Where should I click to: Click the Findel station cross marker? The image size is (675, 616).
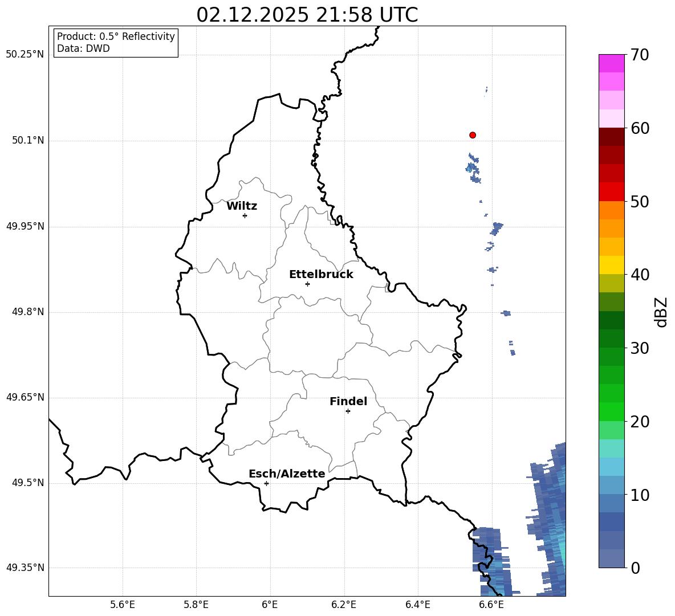348,411
